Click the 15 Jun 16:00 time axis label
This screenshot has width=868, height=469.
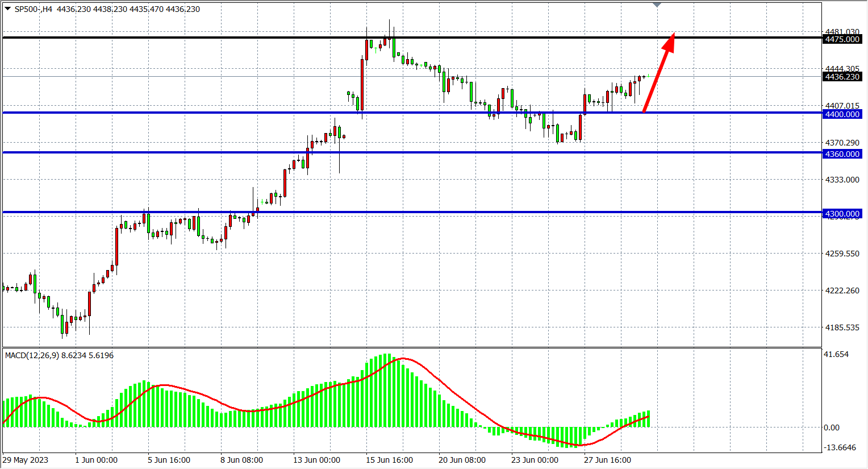[x=389, y=460]
